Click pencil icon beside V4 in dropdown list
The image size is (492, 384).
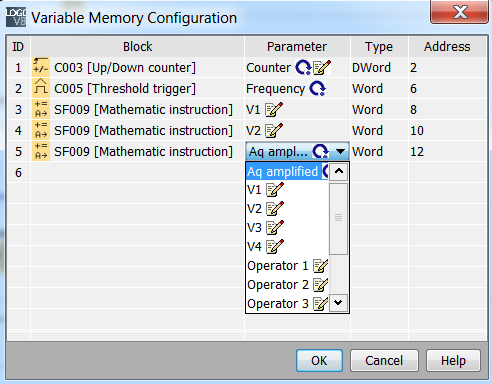[x=275, y=247]
